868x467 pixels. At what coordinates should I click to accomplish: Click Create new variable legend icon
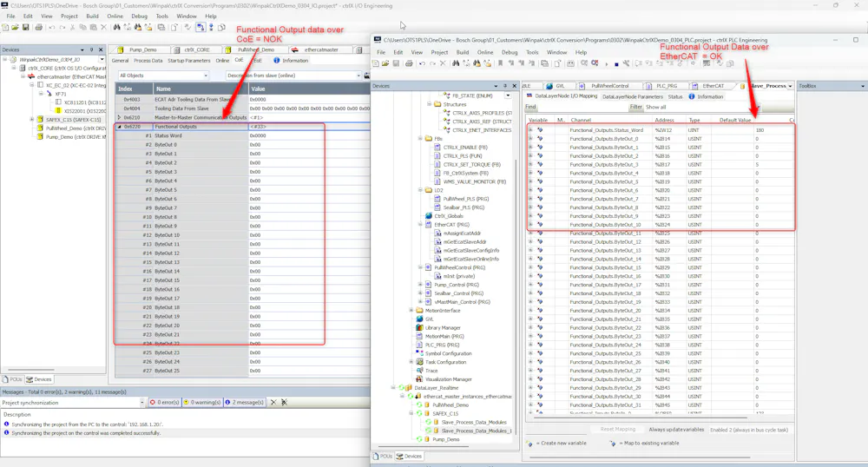[x=529, y=444]
